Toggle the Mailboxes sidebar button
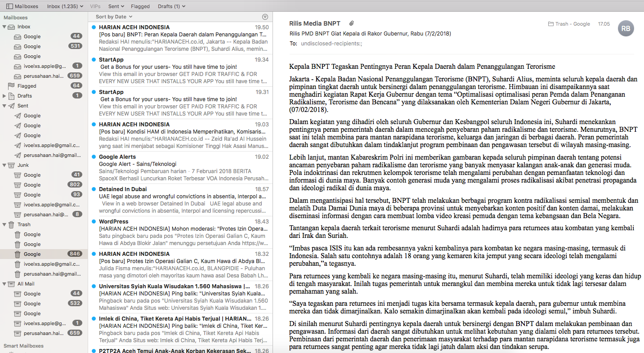The height and width of the screenshot is (353, 644). coord(22,6)
